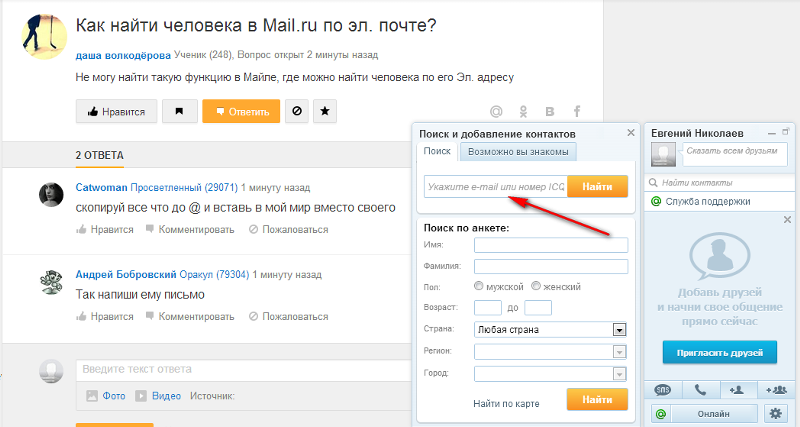Open the Онлайн status selector

(714, 414)
